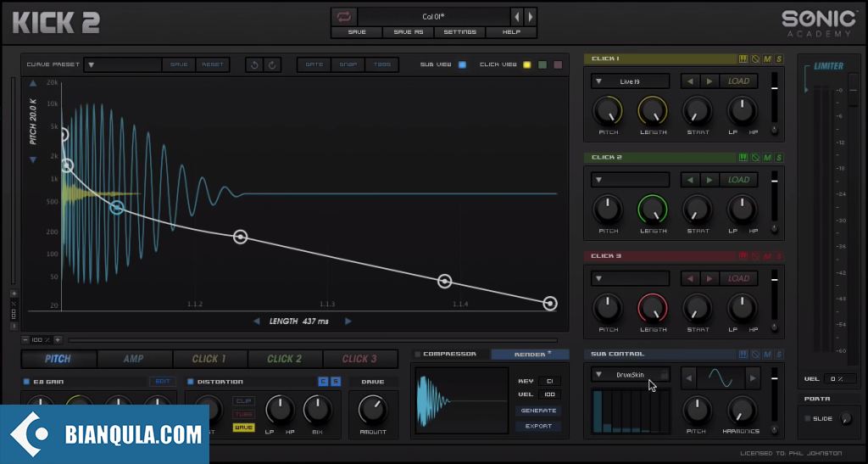Open Click 1 Live 19 sample dropdown
868x464 pixels.
[630, 81]
